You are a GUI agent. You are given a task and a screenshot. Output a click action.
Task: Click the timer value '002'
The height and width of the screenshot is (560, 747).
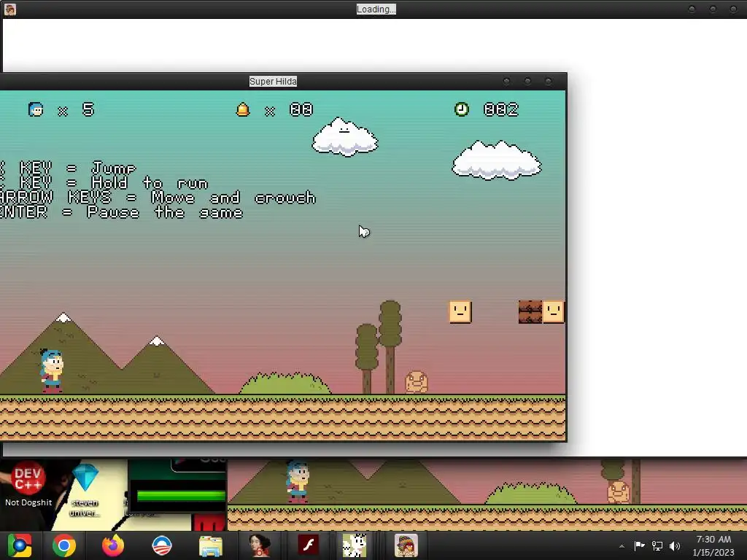500,109
